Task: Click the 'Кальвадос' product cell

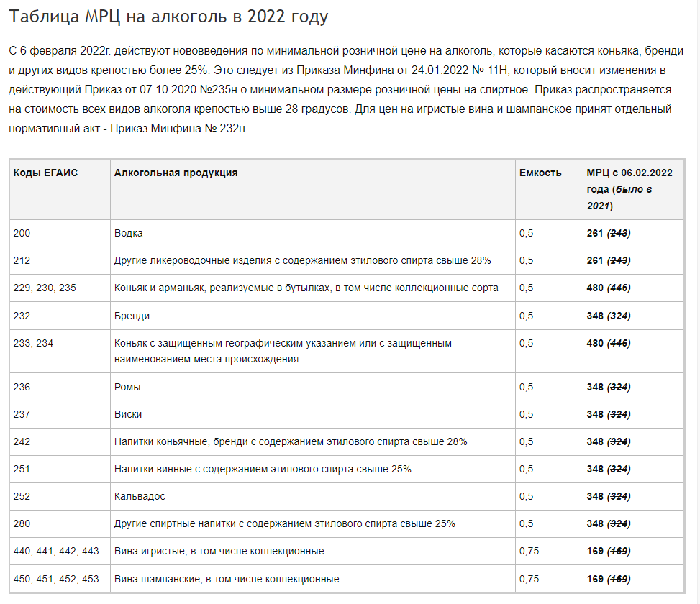Action: pos(313,496)
